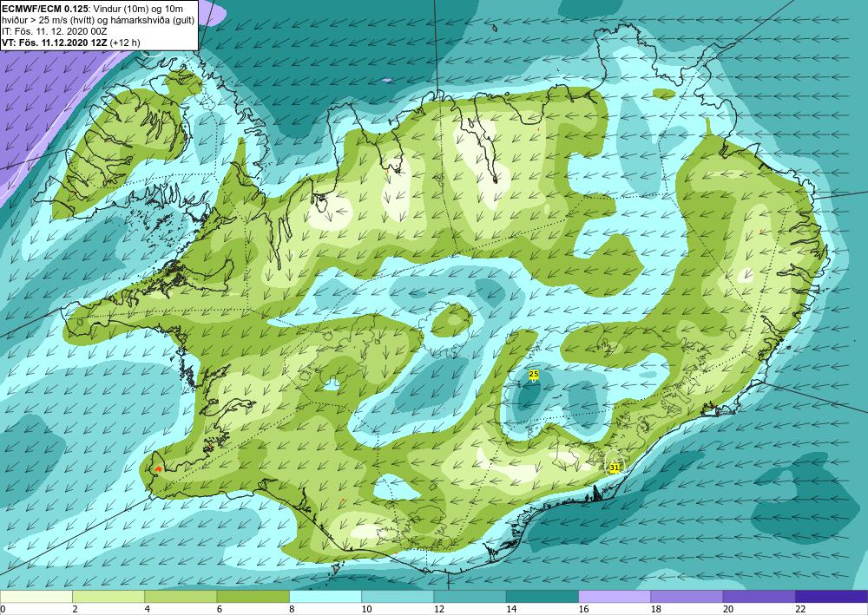Click the yellow gust label 25
Screen dimensions: 868x615
point(534,375)
